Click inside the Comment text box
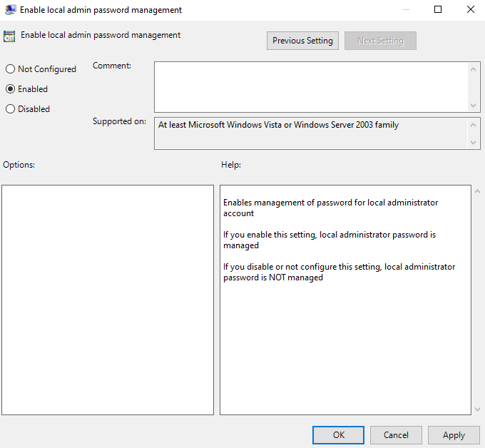This screenshot has width=485, height=448. (310, 86)
